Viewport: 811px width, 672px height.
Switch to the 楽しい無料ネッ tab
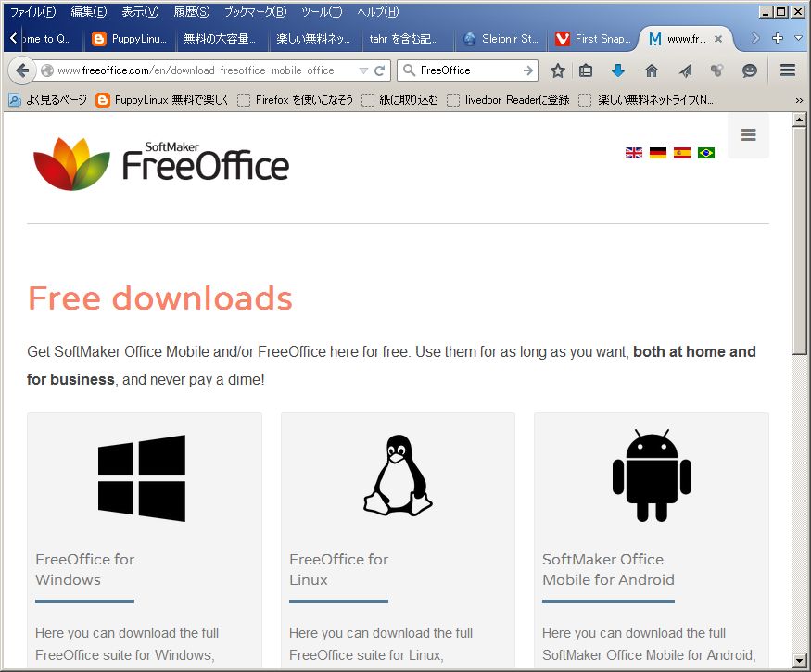(314, 39)
